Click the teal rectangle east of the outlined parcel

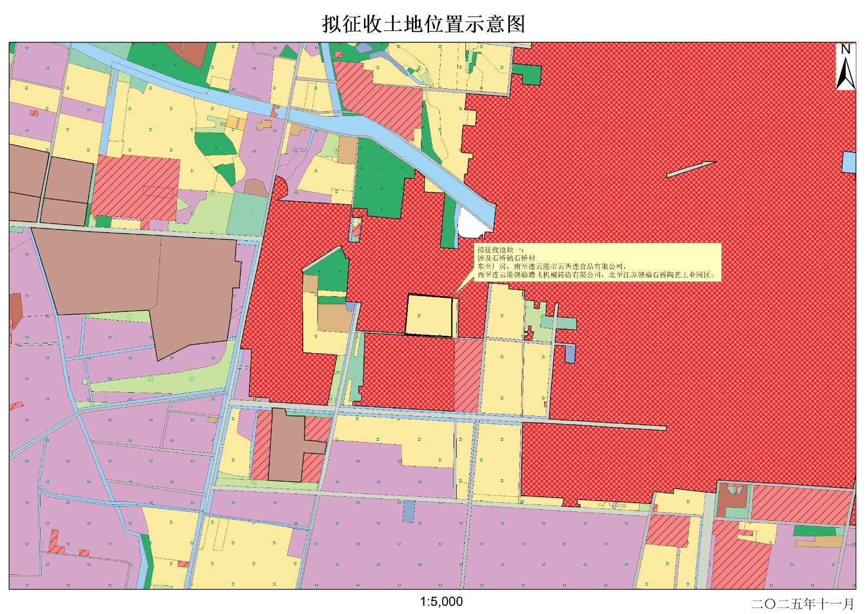(x=565, y=324)
